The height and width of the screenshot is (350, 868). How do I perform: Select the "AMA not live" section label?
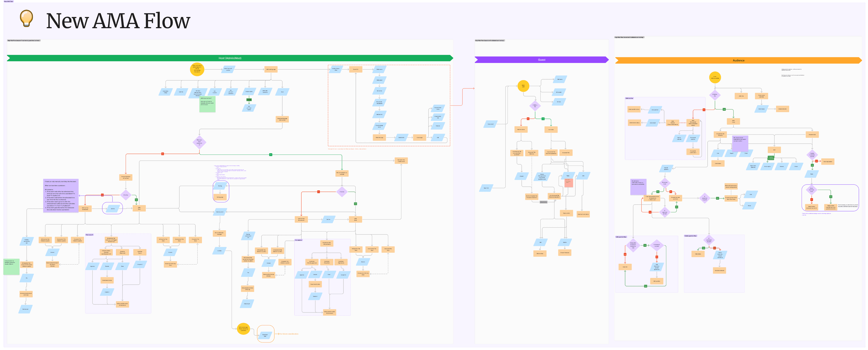629,98
